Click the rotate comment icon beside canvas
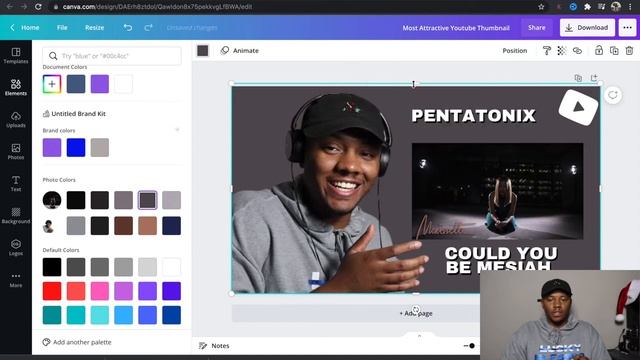Screen dimensions: 640x360 pyautogui.click(x=613, y=95)
